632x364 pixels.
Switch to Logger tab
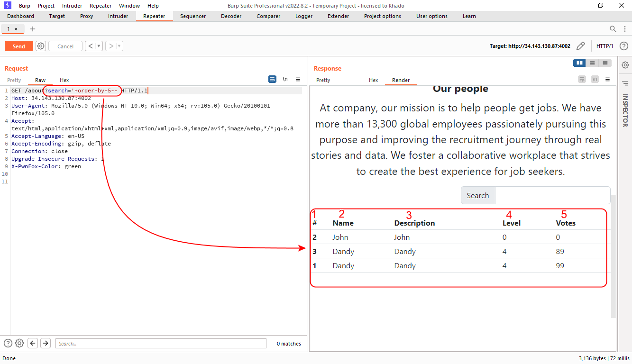(x=304, y=16)
